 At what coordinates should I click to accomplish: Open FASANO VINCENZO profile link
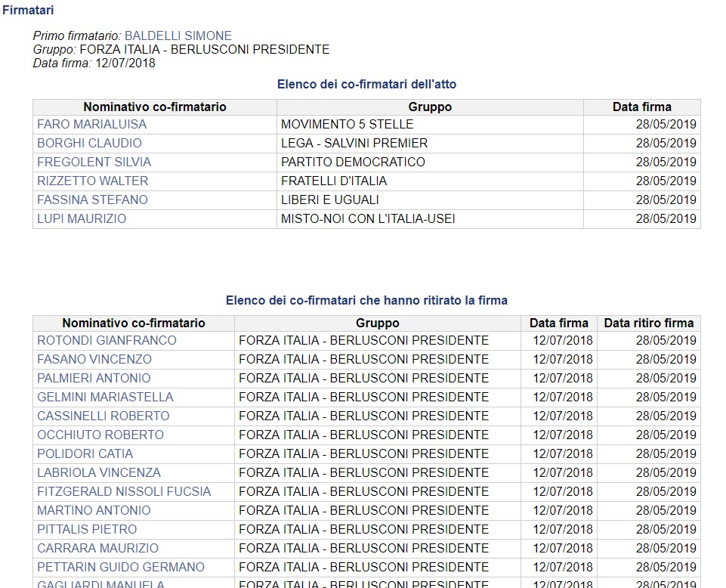coord(94,359)
